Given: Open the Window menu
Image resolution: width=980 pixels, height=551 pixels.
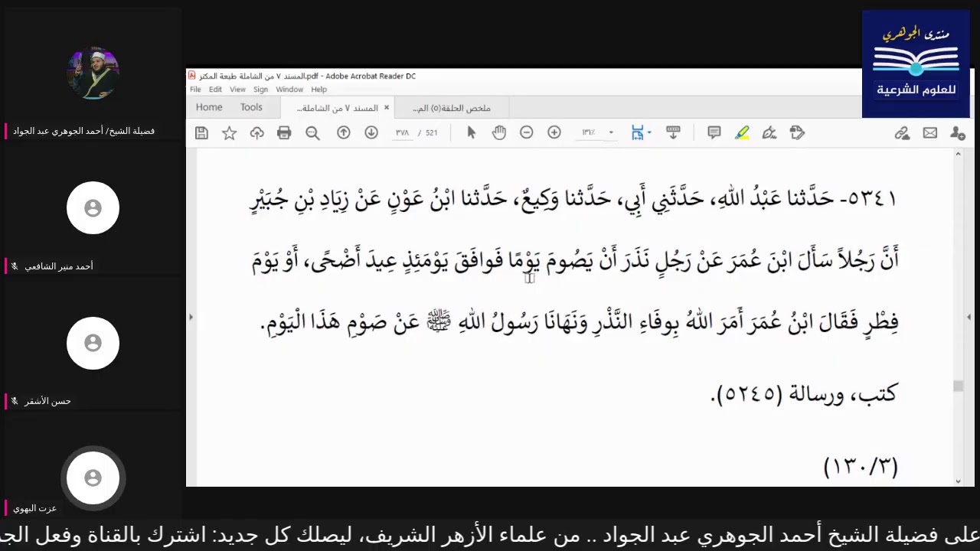Looking at the screenshot, I should [x=289, y=90].
